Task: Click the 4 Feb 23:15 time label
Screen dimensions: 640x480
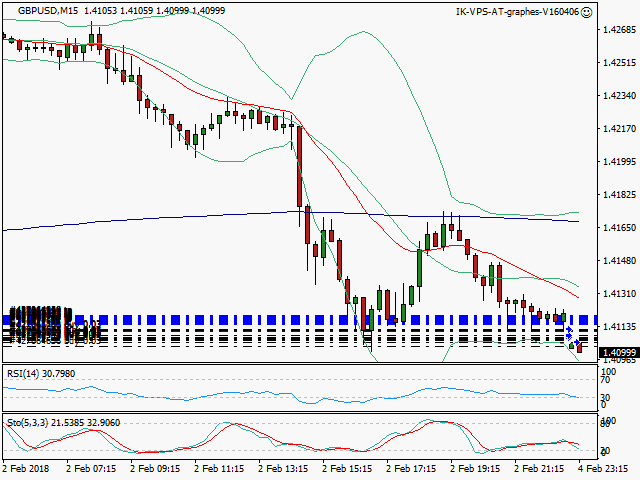Action: (x=608, y=467)
